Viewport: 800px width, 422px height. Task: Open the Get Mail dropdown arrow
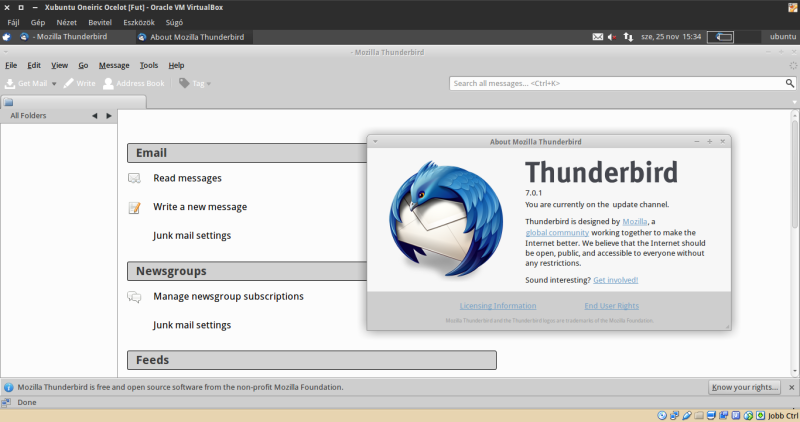(54, 84)
